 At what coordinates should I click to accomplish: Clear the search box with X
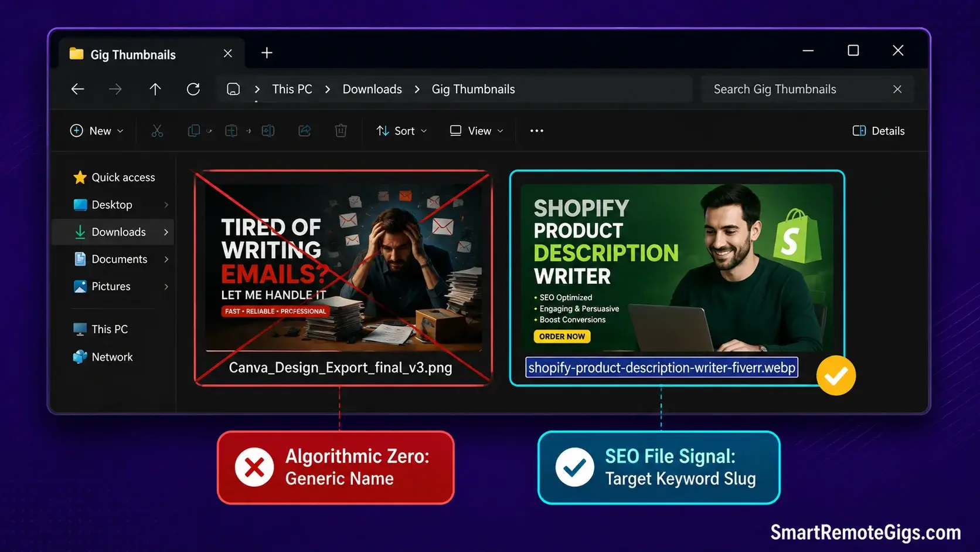897,89
